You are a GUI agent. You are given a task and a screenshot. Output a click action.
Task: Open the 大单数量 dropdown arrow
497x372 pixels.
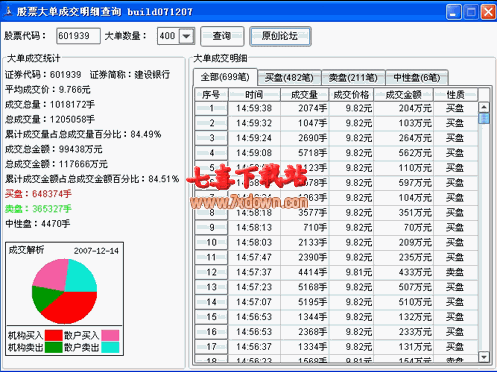click(x=186, y=36)
